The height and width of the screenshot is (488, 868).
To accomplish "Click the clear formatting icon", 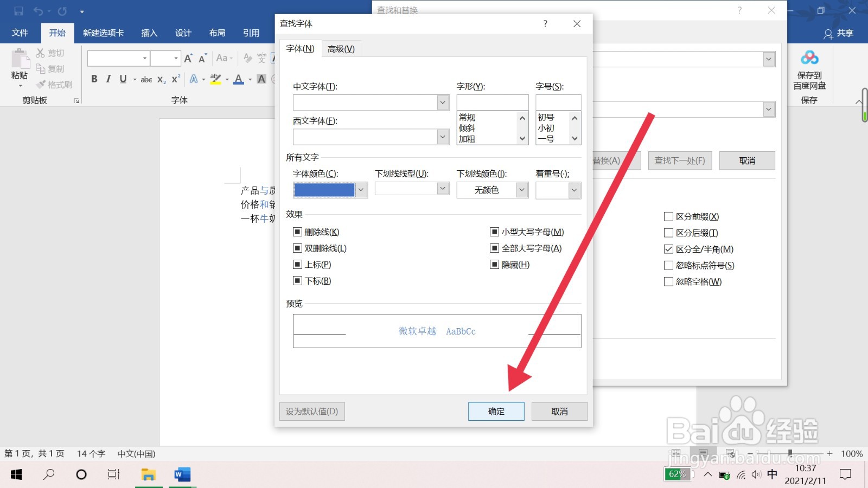I will coord(248,58).
